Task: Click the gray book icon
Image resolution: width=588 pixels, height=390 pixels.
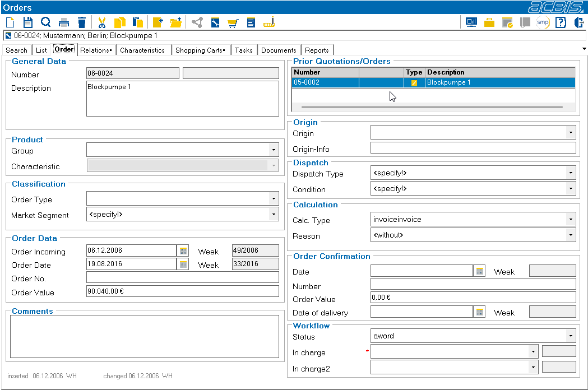Action: pyautogui.click(x=525, y=22)
